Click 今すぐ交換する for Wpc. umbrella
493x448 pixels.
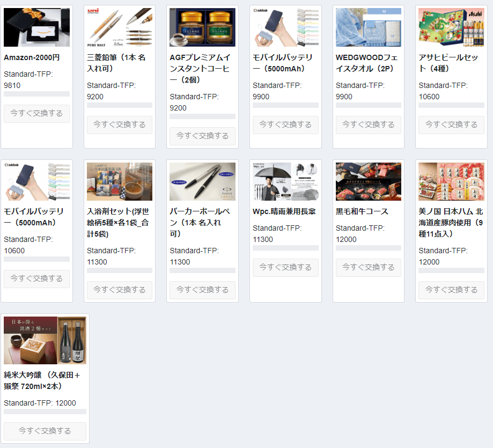pos(285,267)
